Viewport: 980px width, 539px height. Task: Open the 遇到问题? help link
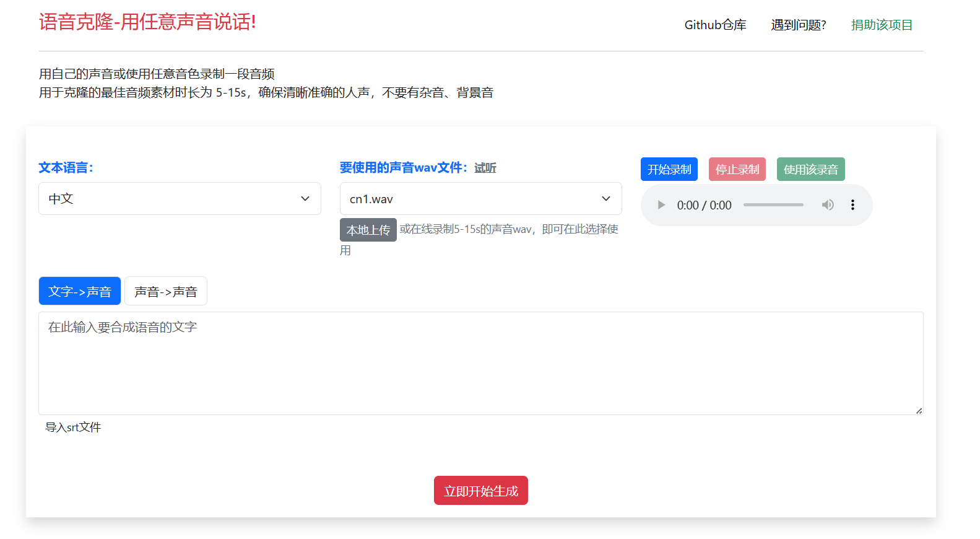(x=799, y=25)
